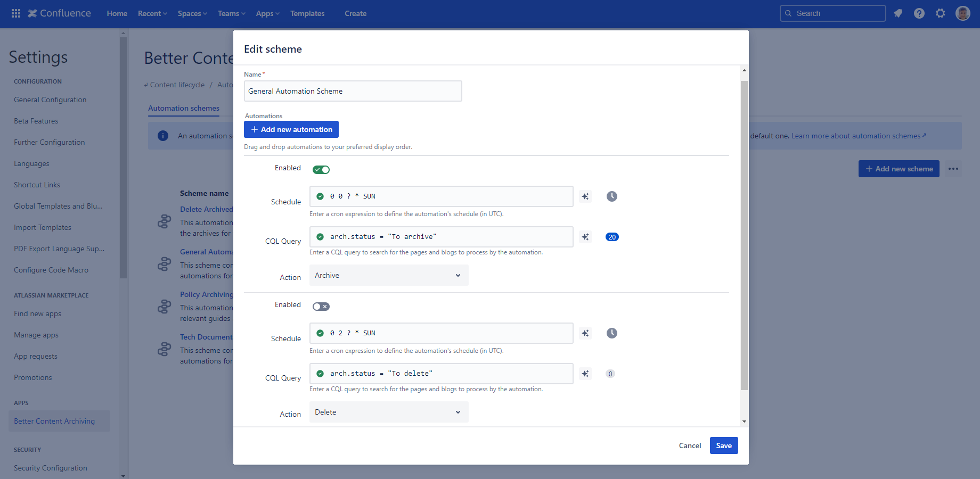Click Add new automation
980x479 pixels.
pyautogui.click(x=291, y=129)
